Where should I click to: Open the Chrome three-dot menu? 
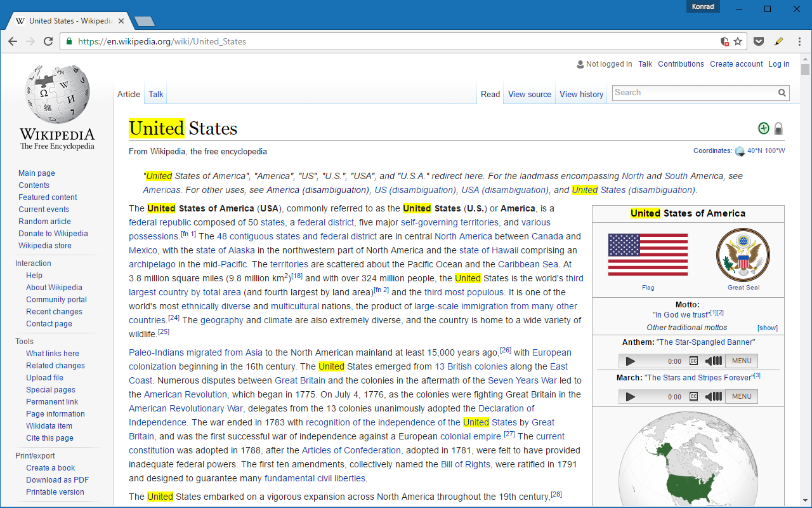[799, 41]
